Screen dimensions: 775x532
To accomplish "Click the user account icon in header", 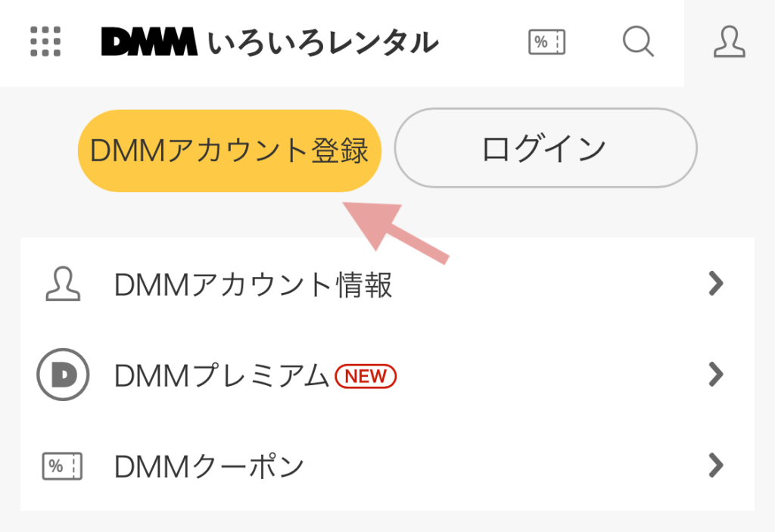I will pyautogui.click(x=729, y=42).
